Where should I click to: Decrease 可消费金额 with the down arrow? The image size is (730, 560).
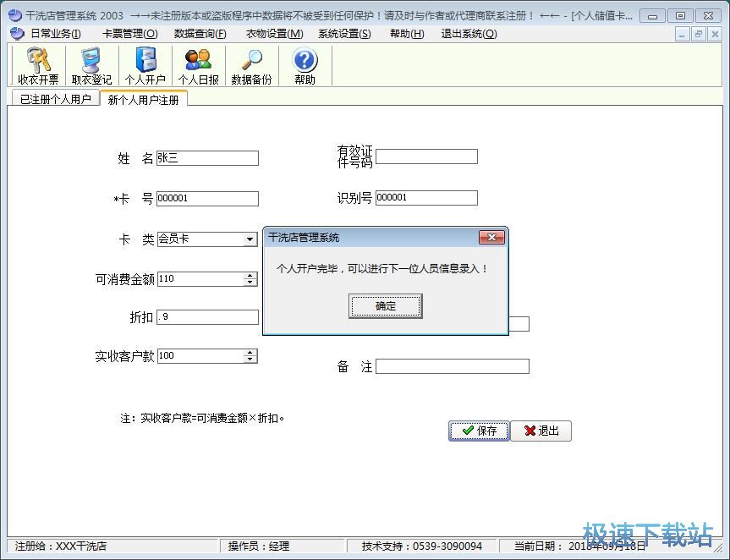click(250, 282)
